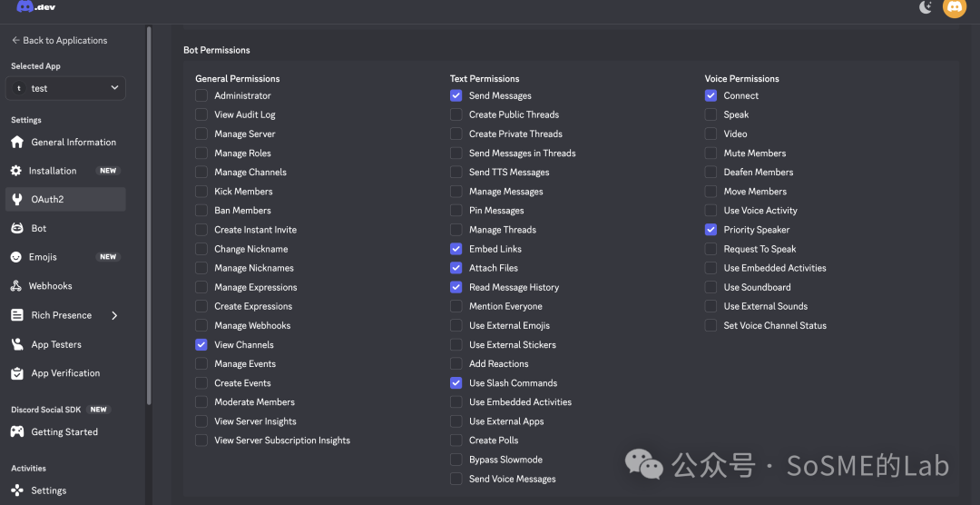Image resolution: width=980 pixels, height=505 pixels.
Task: Uncheck the Send Messages permission
Action: click(456, 95)
